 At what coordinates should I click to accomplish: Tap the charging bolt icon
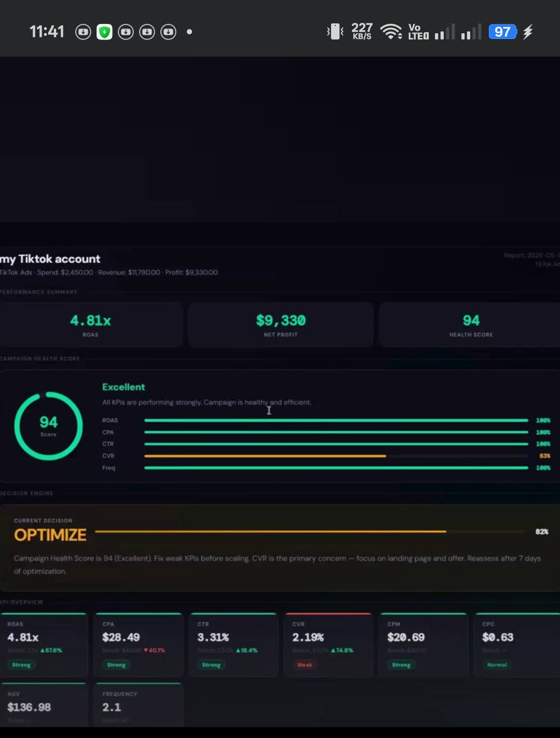click(x=528, y=32)
